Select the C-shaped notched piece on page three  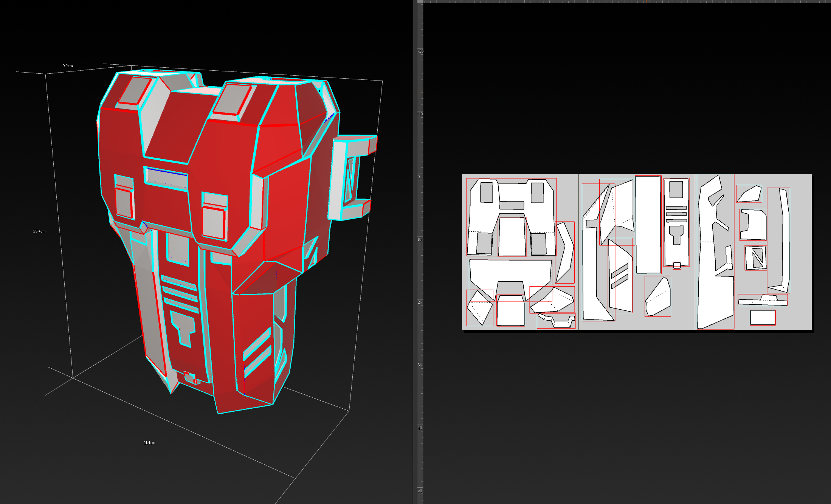pyautogui.click(x=753, y=225)
